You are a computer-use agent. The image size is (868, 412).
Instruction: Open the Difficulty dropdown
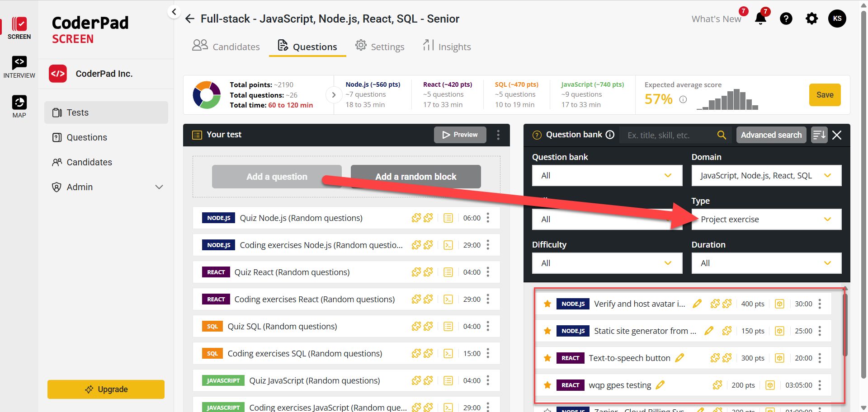607,263
